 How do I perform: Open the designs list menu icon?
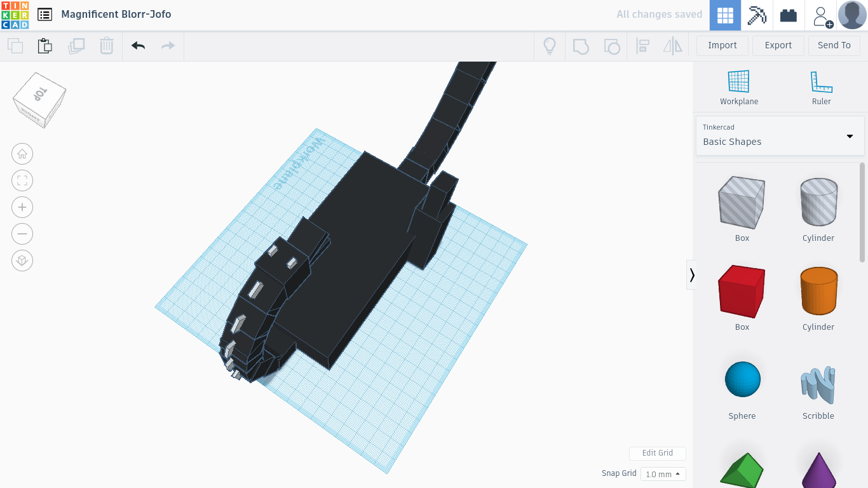(x=44, y=15)
